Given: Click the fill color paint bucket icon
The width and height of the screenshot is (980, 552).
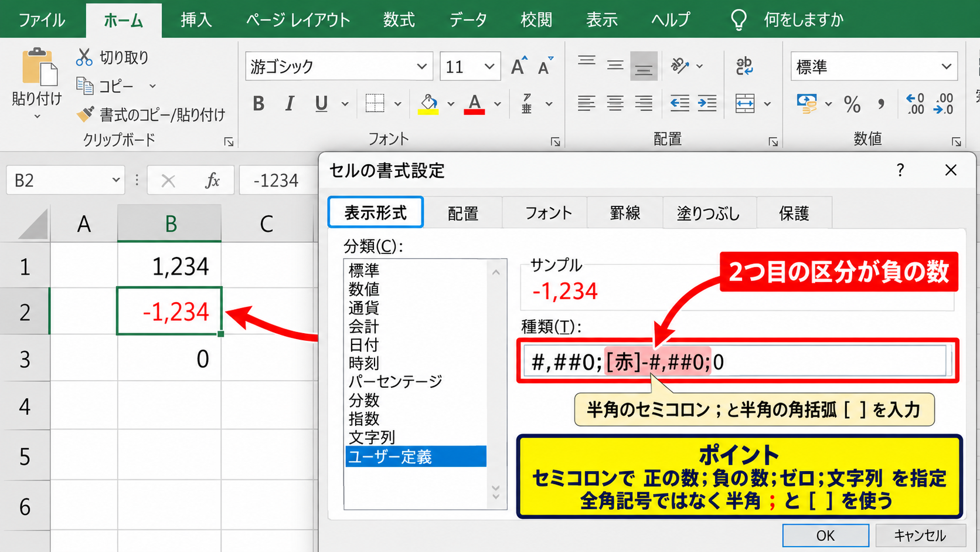Looking at the screenshot, I should point(429,104).
